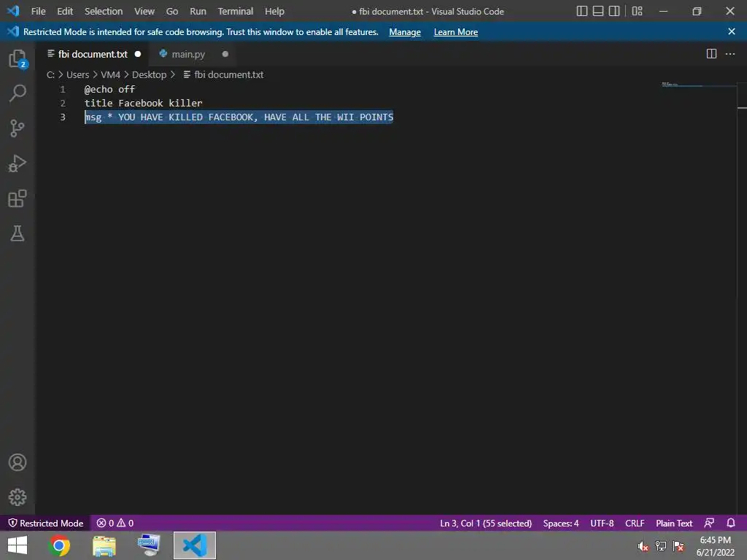Click line number 3 in gutter
Viewport: 747px width, 560px height.
pos(63,117)
